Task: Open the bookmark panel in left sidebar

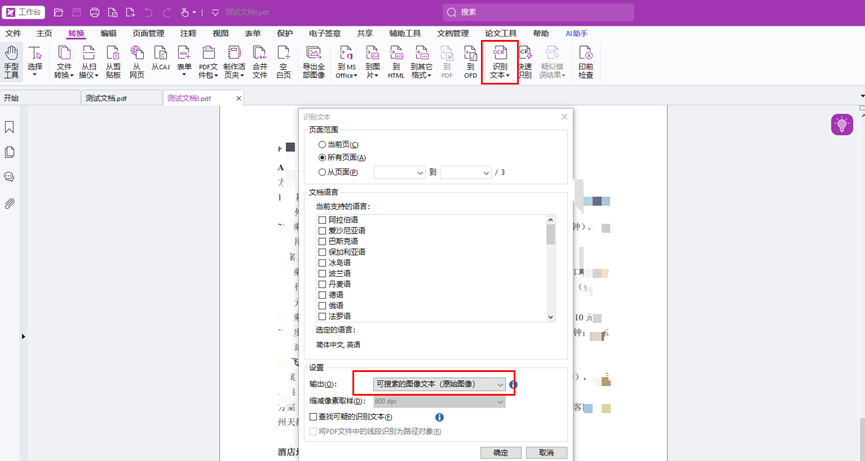Action: coord(9,127)
